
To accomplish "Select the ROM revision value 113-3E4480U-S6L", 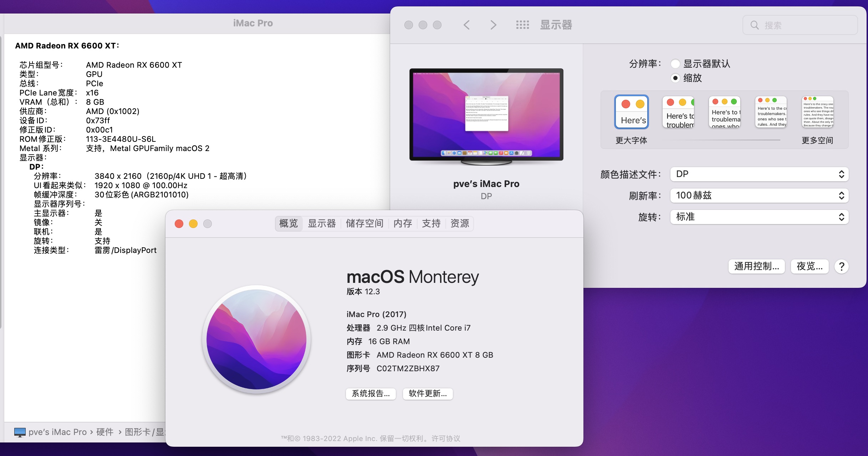I will tap(121, 139).
